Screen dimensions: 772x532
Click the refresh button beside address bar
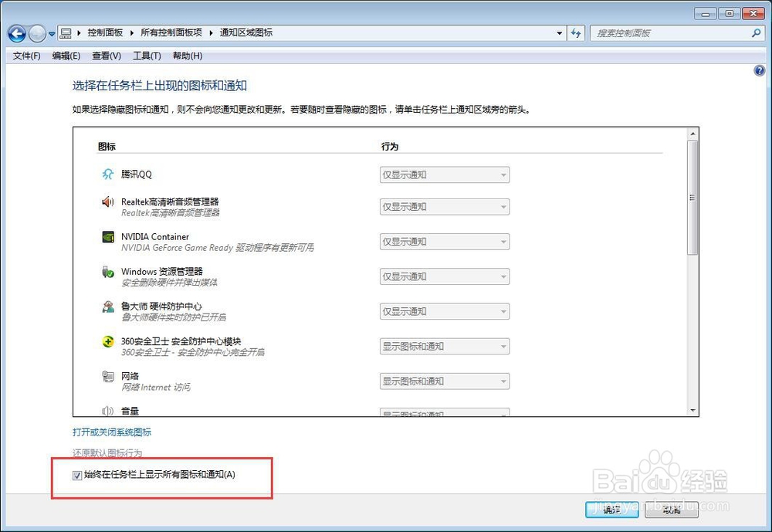click(x=576, y=33)
